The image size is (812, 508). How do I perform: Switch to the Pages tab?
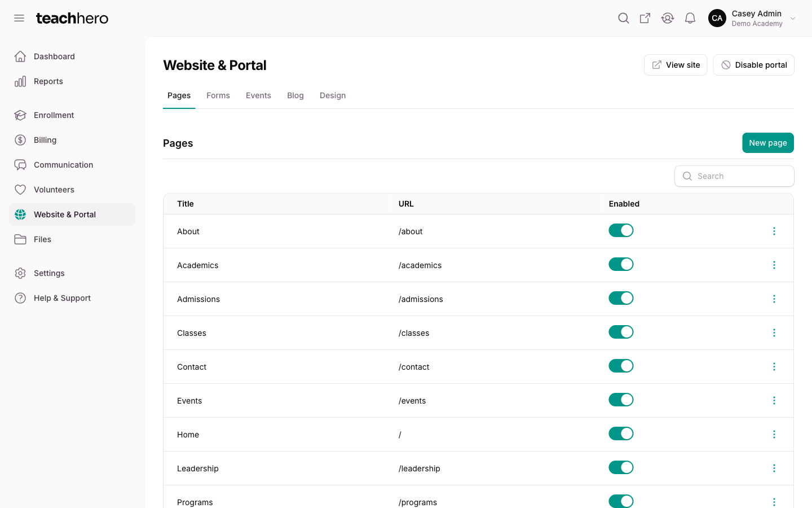point(179,95)
